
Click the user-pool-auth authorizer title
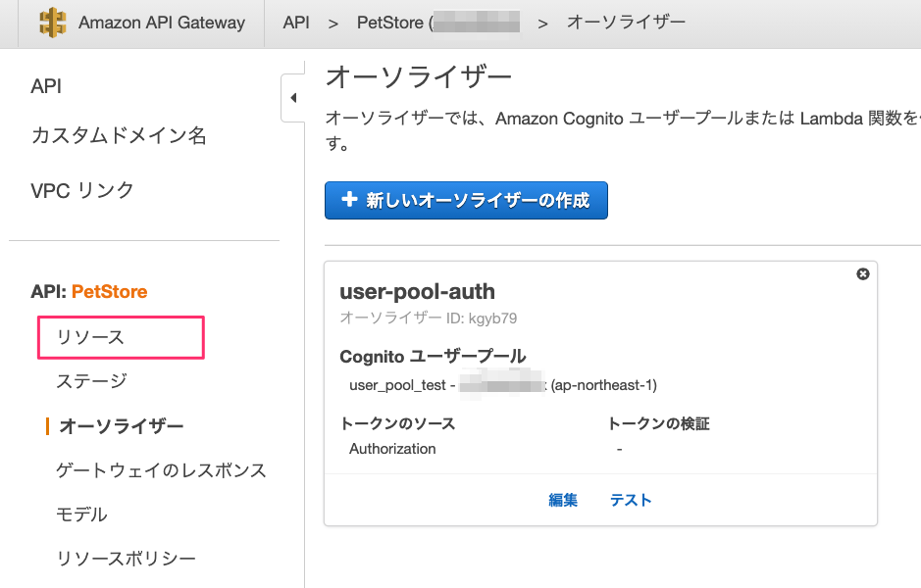[x=417, y=292]
